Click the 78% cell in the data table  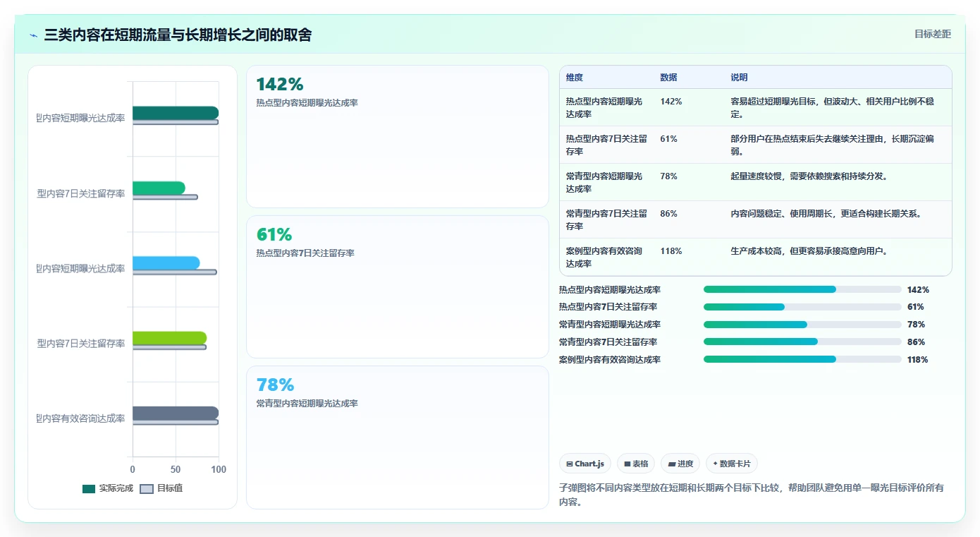pyautogui.click(x=669, y=176)
